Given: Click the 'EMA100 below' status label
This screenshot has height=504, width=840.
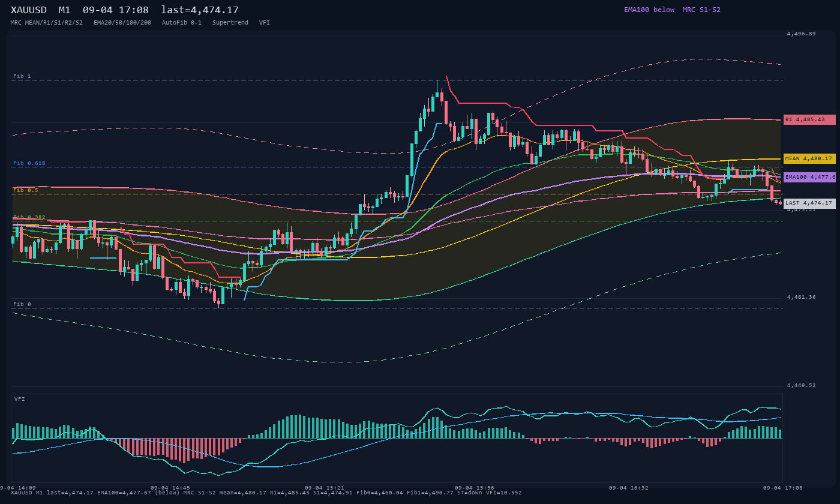Looking at the screenshot, I should pos(649,10).
